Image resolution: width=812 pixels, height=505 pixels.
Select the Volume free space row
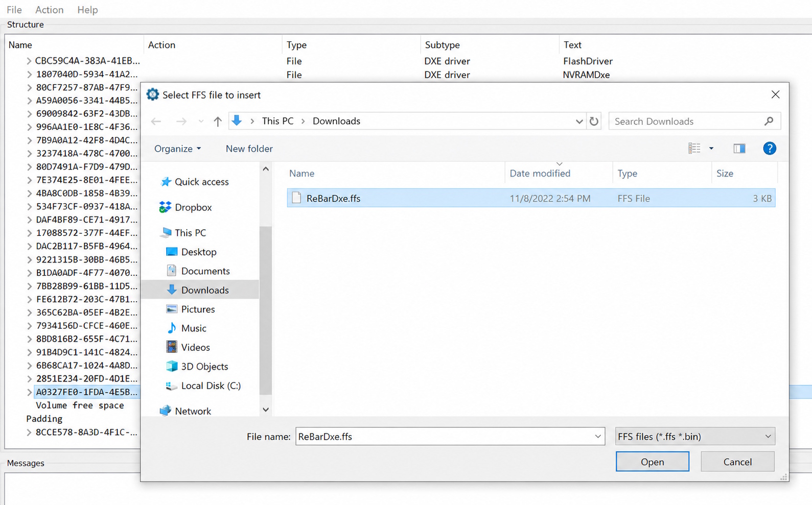(80, 405)
